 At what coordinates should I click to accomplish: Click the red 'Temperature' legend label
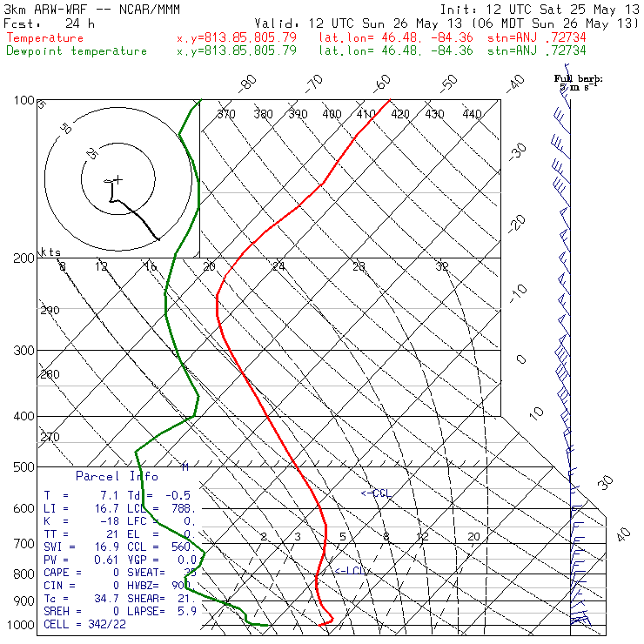point(44,37)
